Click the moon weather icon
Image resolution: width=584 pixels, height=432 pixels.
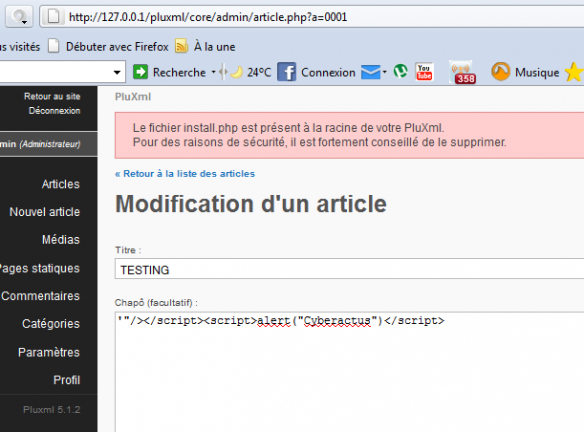pos(237,72)
